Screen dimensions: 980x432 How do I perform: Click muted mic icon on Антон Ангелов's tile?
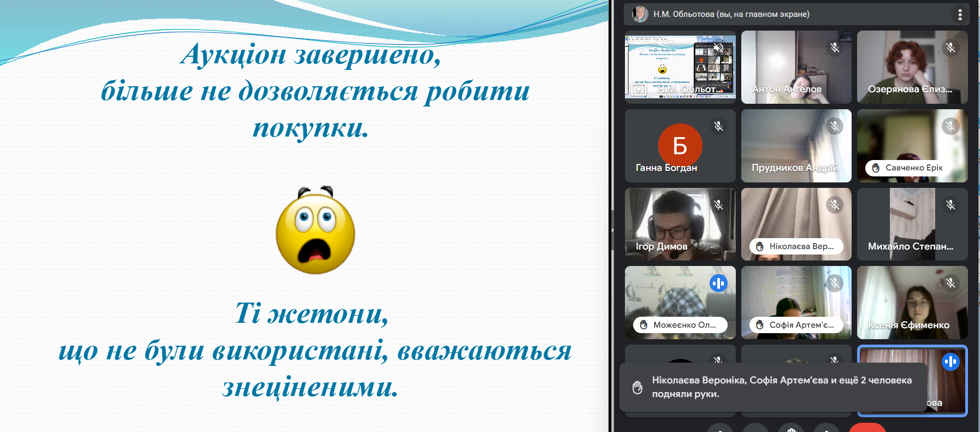[835, 48]
